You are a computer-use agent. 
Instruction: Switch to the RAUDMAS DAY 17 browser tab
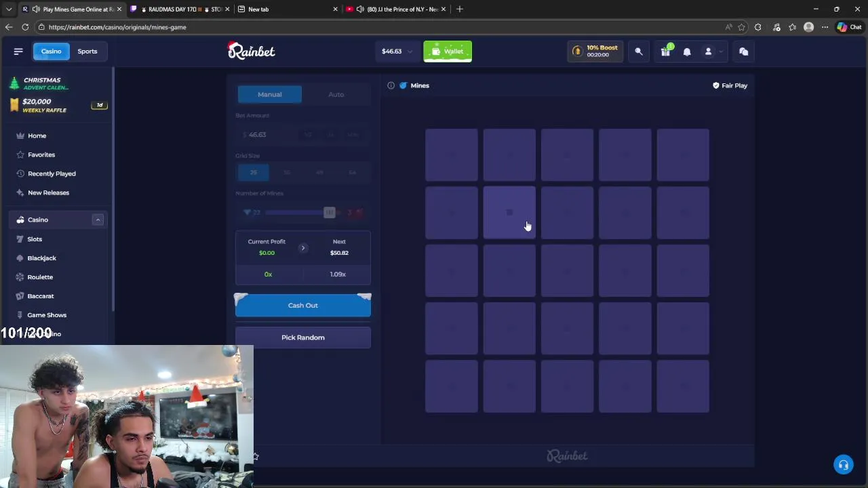(180, 9)
